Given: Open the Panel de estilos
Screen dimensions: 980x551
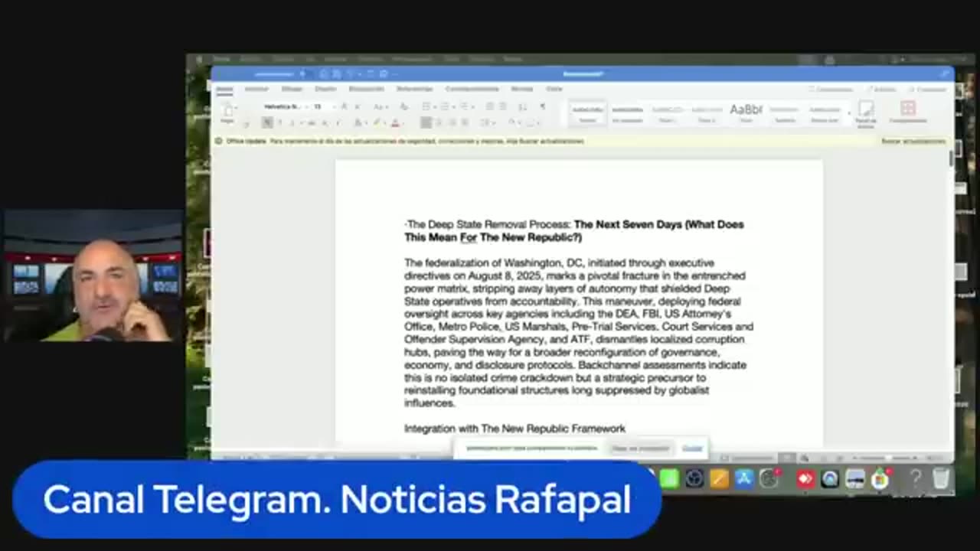Looking at the screenshot, I should (866, 113).
